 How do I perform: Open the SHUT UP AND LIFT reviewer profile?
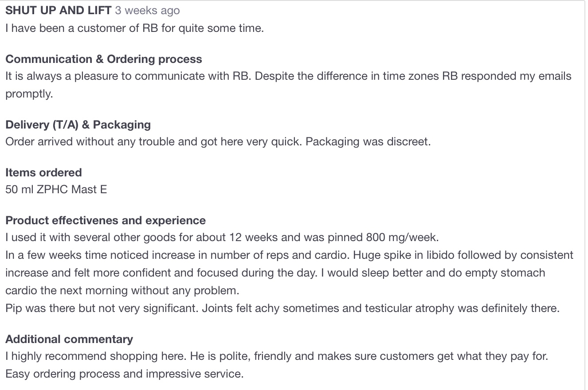pyautogui.click(x=58, y=10)
